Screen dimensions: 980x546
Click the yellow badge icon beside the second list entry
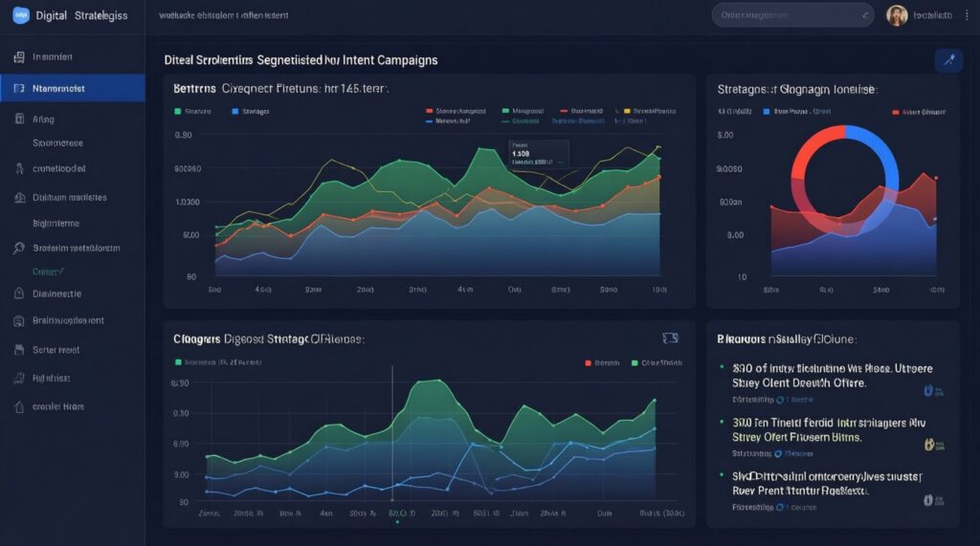click(928, 445)
